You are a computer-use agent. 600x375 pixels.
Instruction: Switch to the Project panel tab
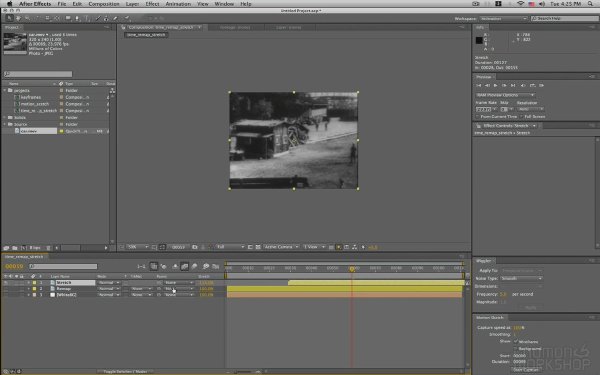click(x=12, y=28)
